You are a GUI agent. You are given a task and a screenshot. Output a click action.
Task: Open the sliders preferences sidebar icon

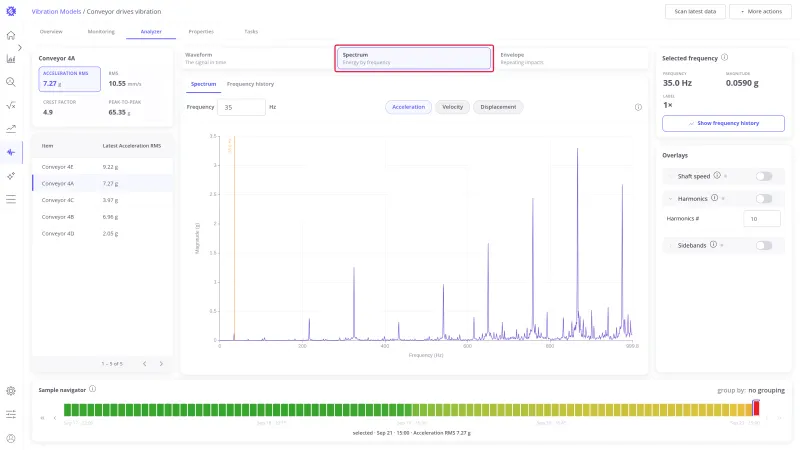coord(11,414)
